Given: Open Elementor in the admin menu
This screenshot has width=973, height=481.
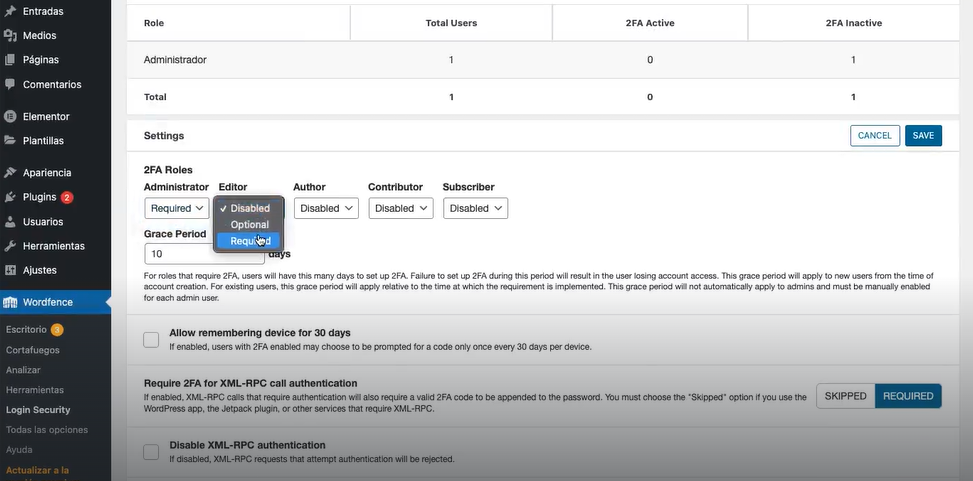Looking at the screenshot, I should (46, 116).
